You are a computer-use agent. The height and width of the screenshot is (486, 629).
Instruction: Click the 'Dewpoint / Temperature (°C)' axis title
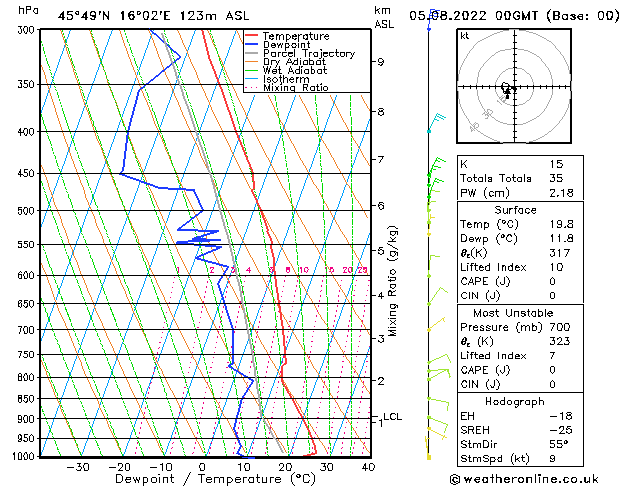pos(215,479)
